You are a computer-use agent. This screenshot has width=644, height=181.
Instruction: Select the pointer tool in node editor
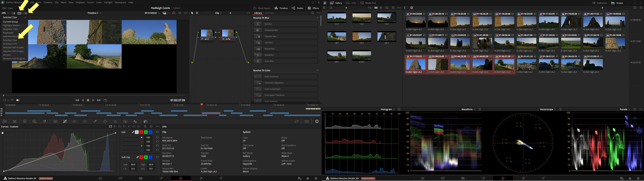(192, 13)
